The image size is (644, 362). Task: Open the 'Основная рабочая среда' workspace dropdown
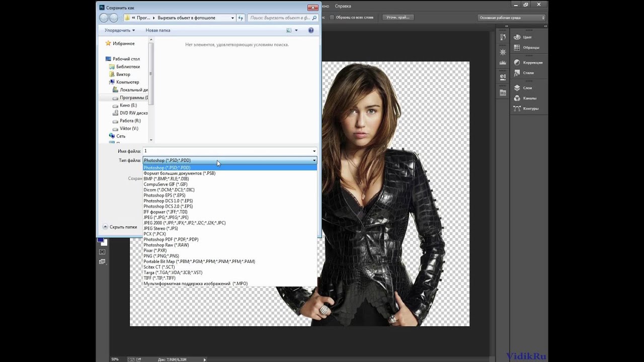coord(511,18)
